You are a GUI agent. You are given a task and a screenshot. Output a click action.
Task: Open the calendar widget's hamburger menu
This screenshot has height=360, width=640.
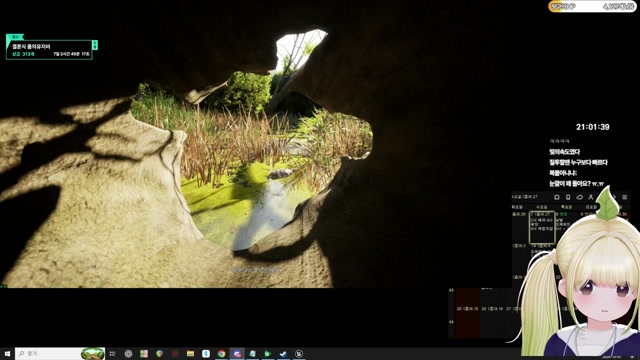[624, 197]
